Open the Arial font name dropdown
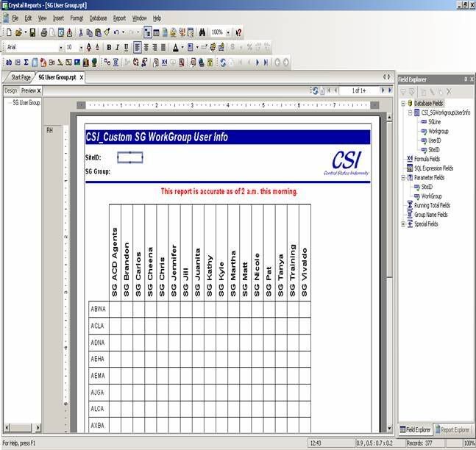Viewport: 476px width, 450px height. (61, 48)
